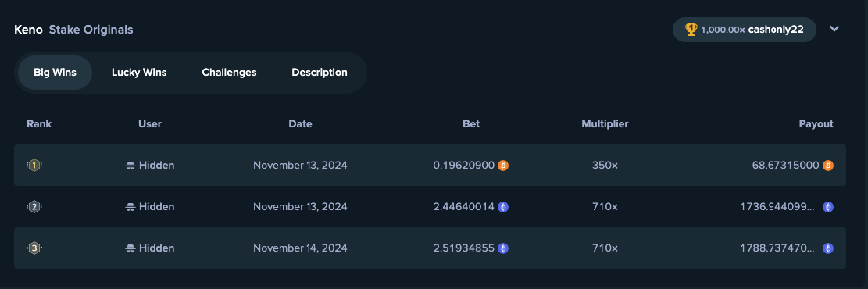Click the rank 3 bronze badge
The height and width of the screenshot is (289, 868).
[34, 248]
